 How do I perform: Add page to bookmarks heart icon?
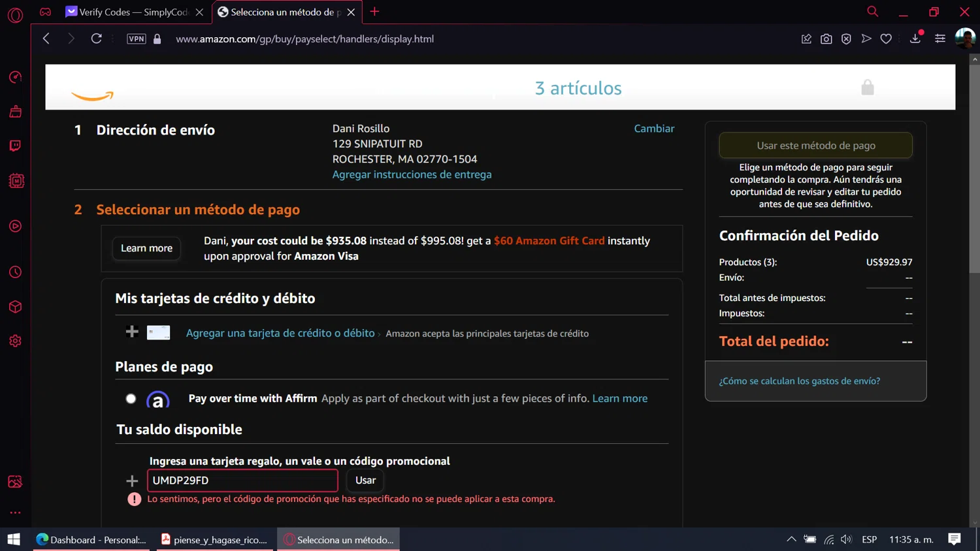pos(886,39)
